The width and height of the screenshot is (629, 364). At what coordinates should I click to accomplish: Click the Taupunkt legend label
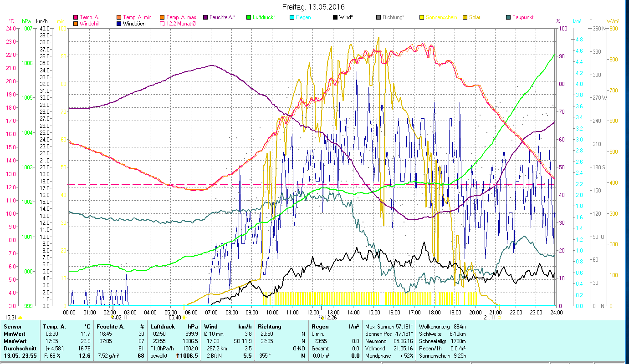[x=522, y=17]
